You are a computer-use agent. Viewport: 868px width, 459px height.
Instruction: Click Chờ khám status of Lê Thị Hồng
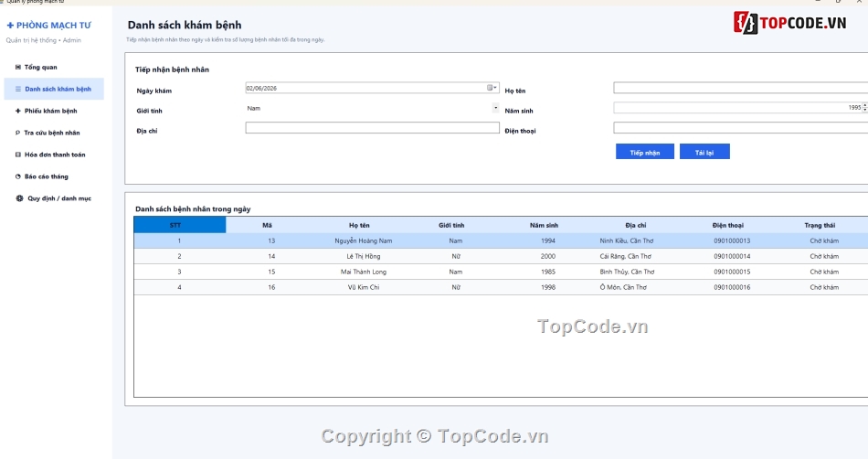(824, 256)
